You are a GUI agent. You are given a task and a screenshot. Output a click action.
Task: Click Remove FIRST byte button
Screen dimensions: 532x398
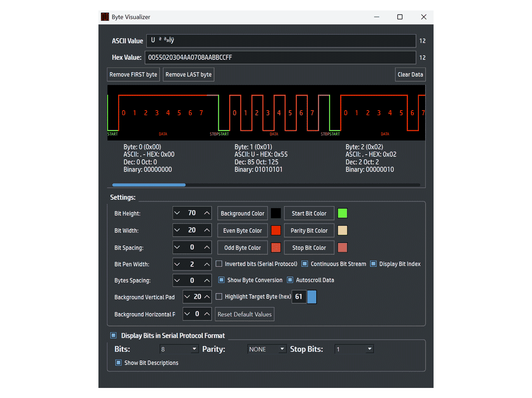coord(133,75)
